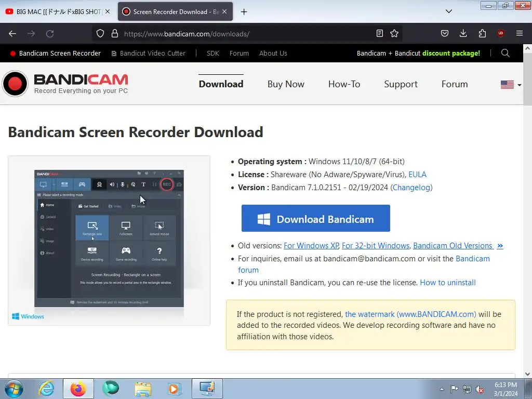Viewport: 532px width, 399px height.
Task: Click site search magnifier icon
Action: coord(505,53)
